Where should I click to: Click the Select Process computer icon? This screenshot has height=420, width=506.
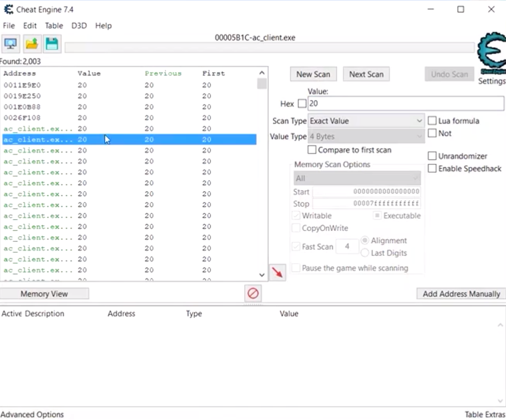[10, 44]
